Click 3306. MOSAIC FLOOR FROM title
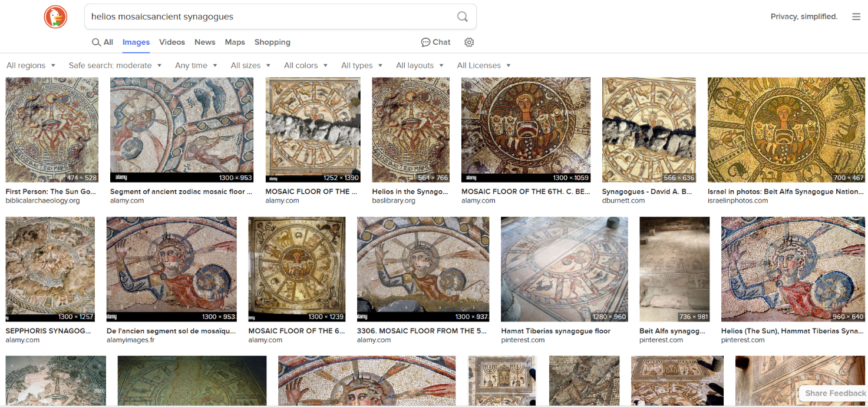The height and width of the screenshot is (408, 868). click(422, 331)
